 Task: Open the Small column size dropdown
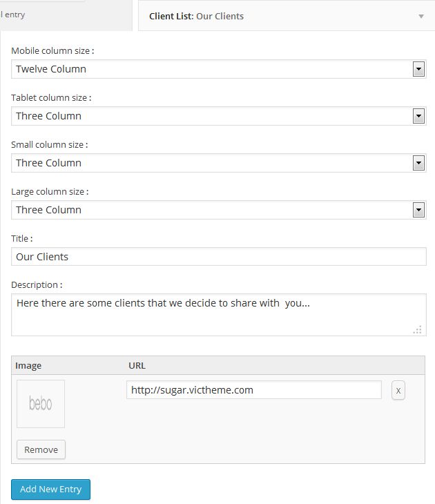(x=219, y=163)
